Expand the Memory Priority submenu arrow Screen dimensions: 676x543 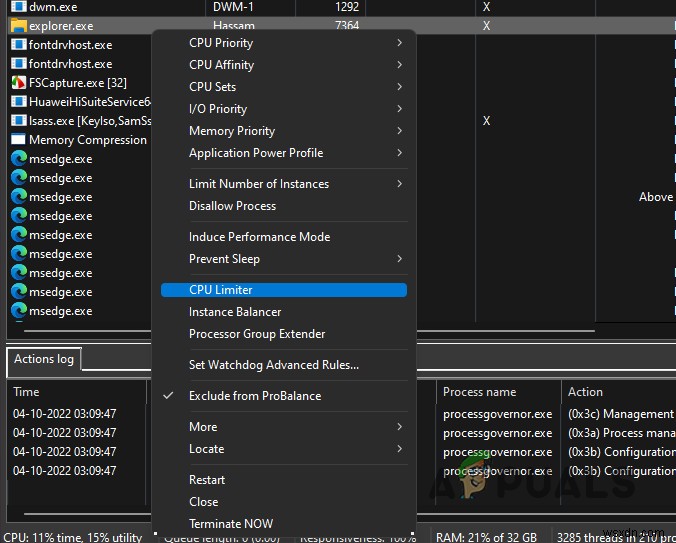click(x=399, y=131)
